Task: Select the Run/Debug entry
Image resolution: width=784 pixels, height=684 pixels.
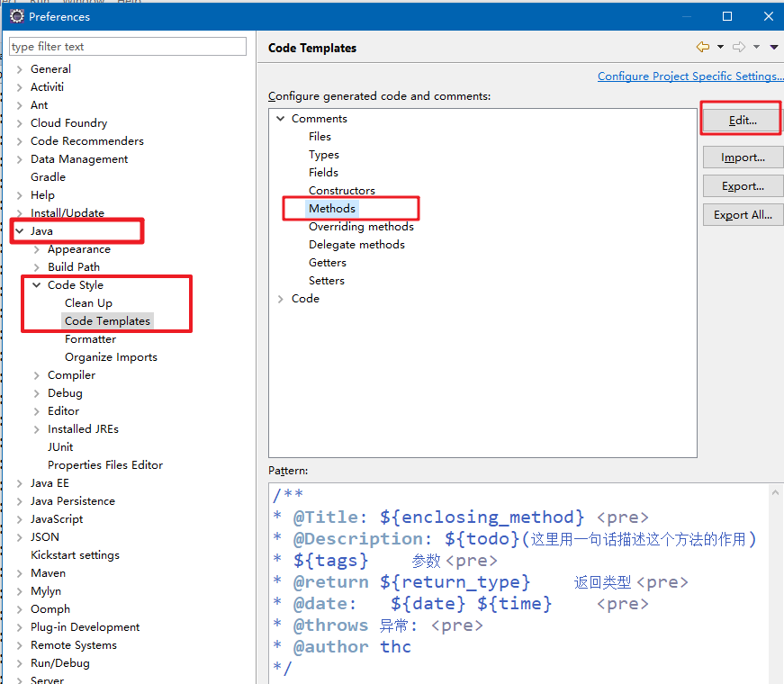Action: tap(60, 663)
